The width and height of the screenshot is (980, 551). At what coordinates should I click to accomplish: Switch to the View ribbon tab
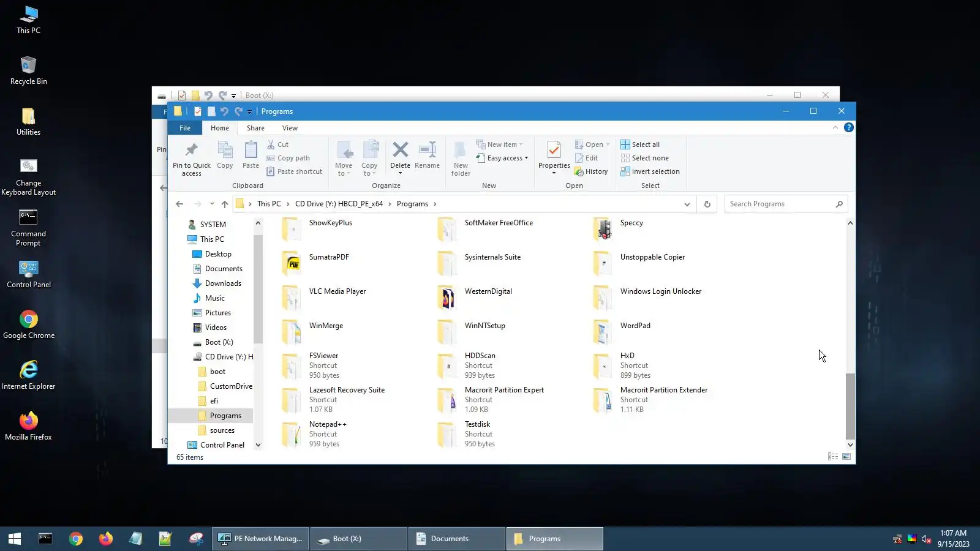point(290,128)
